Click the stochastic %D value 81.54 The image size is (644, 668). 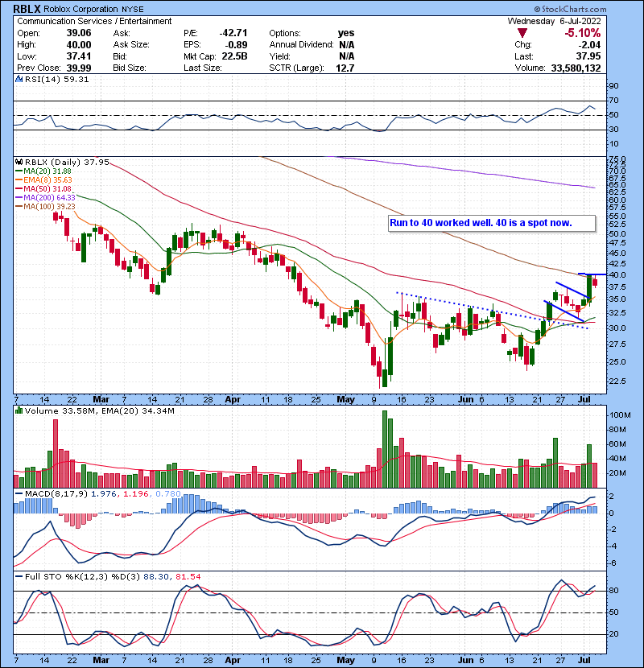tap(188, 576)
